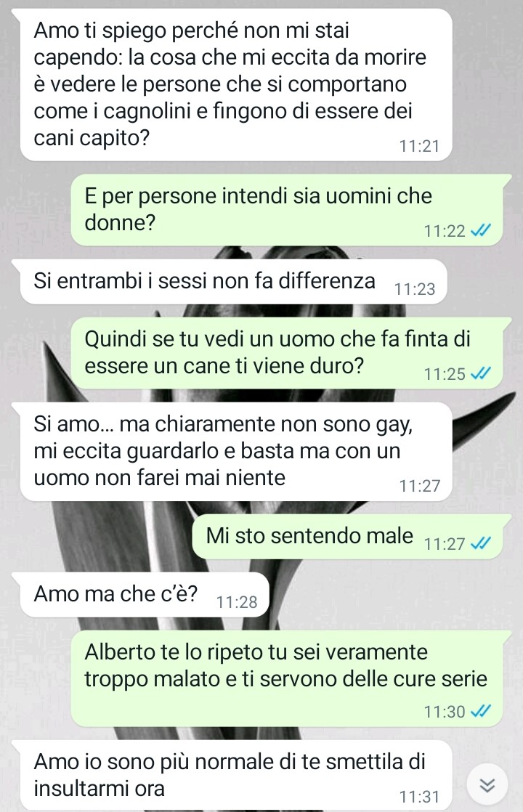Tap blue read ticks on 11:30 message
The image size is (523, 812).
(x=480, y=711)
